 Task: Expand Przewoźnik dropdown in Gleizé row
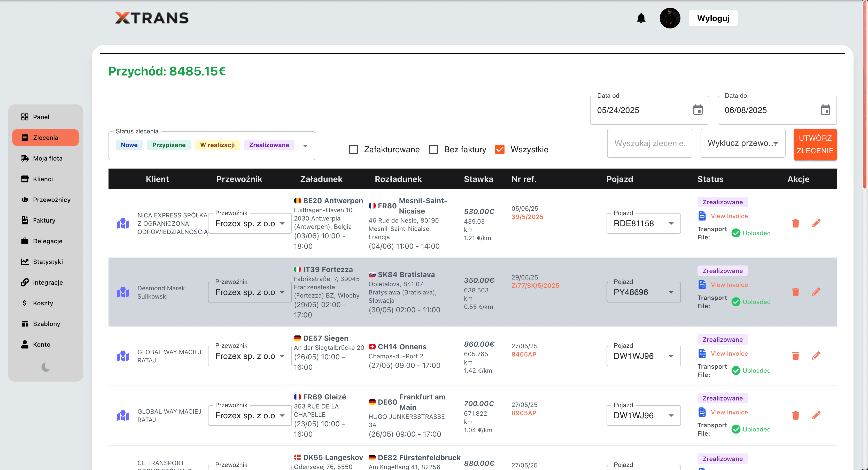click(x=250, y=415)
